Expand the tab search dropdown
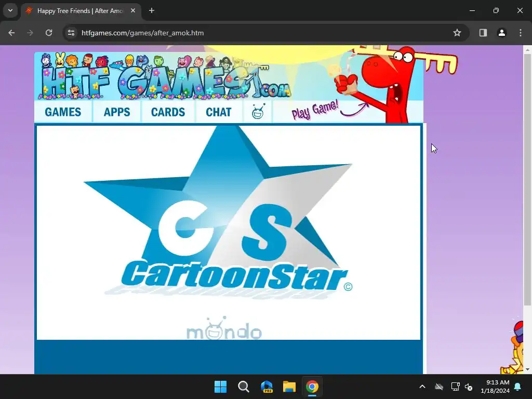 (10, 10)
